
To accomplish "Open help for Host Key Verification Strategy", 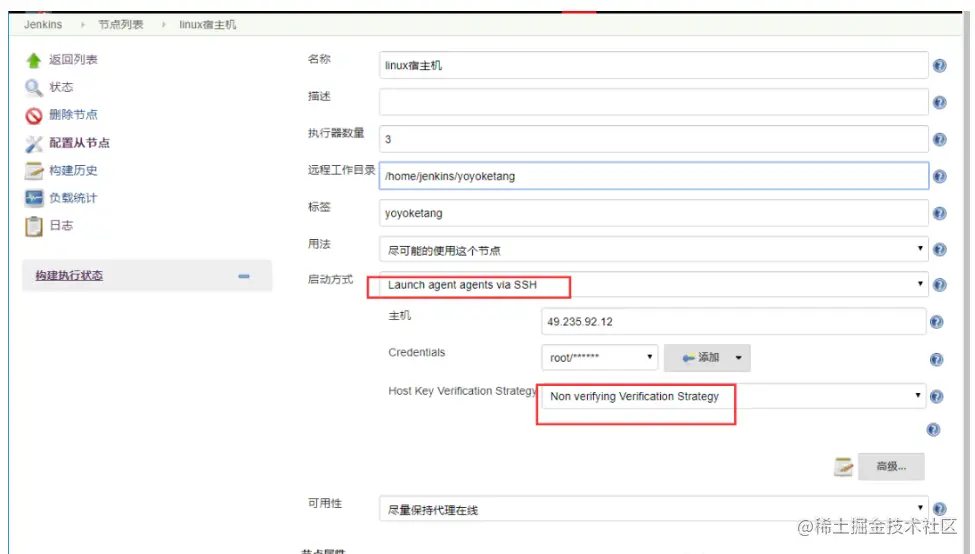I will 936,396.
